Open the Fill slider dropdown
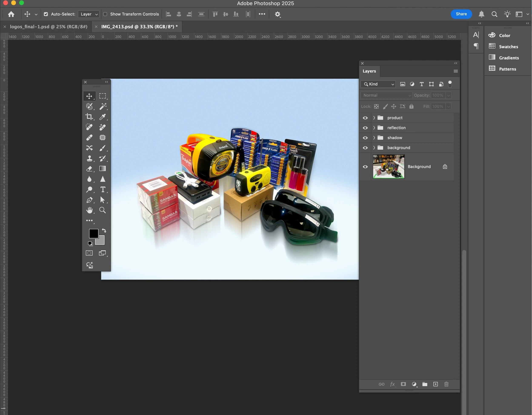The image size is (532, 415). pos(448,106)
